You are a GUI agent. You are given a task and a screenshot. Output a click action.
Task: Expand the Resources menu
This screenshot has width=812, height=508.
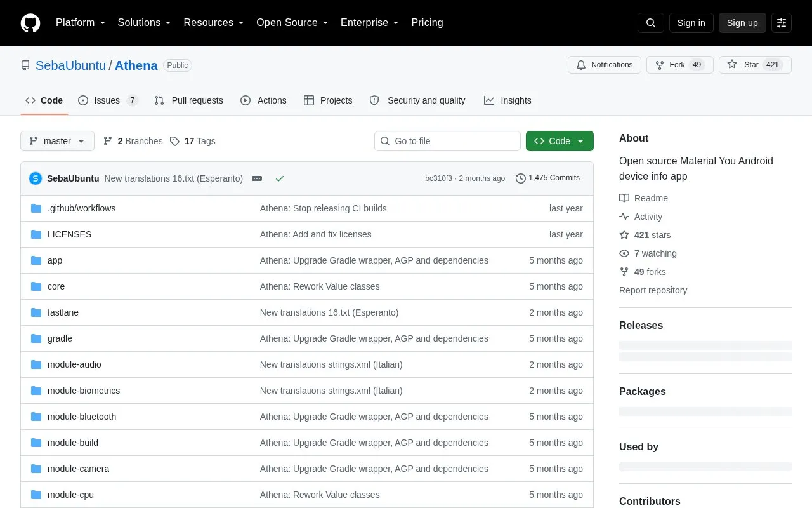coord(214,23)
